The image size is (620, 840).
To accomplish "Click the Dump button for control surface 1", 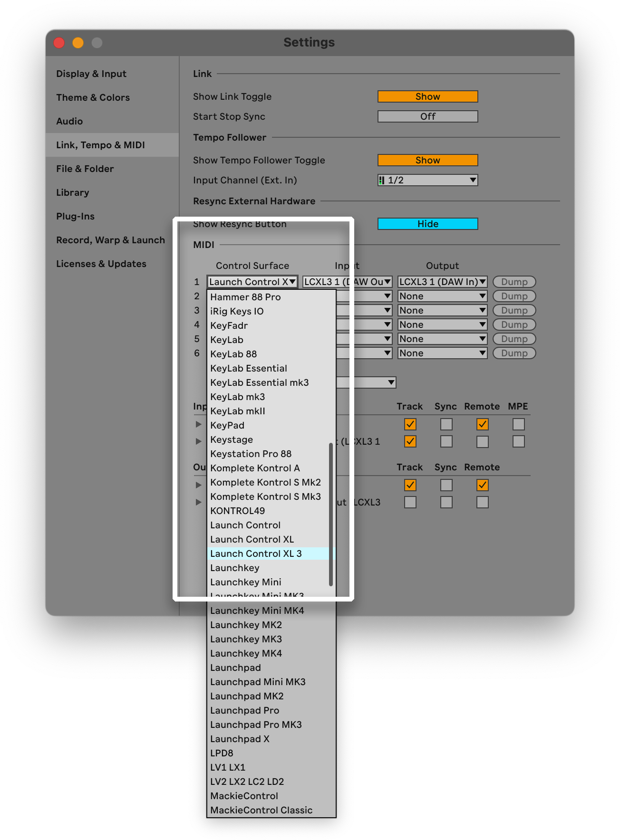I will (514, 282).
